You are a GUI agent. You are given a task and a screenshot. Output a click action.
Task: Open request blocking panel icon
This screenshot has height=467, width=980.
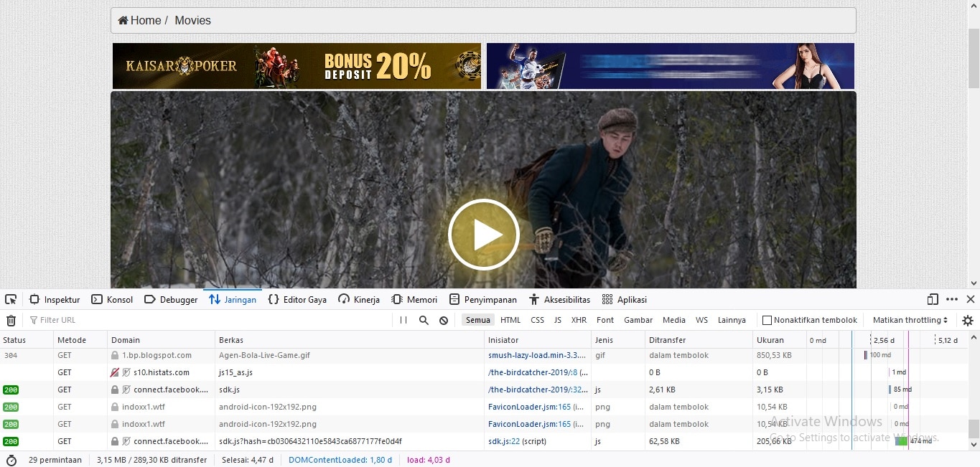tap(444, 321)
